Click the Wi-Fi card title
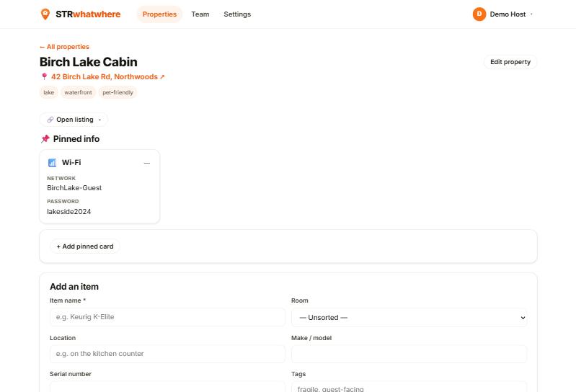 coord(71,162)
